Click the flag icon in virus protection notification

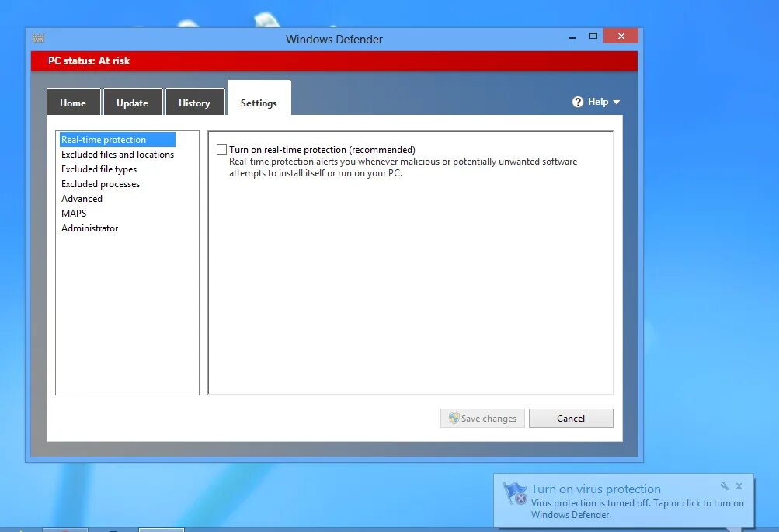coord(515,493)
